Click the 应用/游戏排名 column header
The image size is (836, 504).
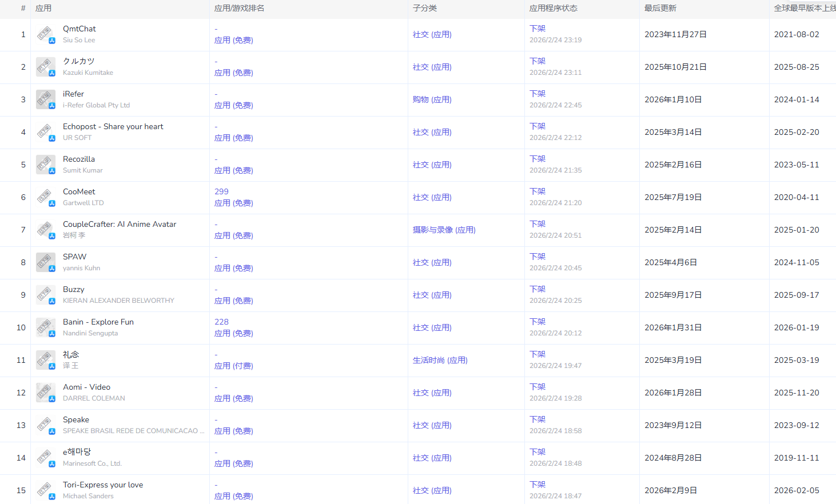coord(239,8)
